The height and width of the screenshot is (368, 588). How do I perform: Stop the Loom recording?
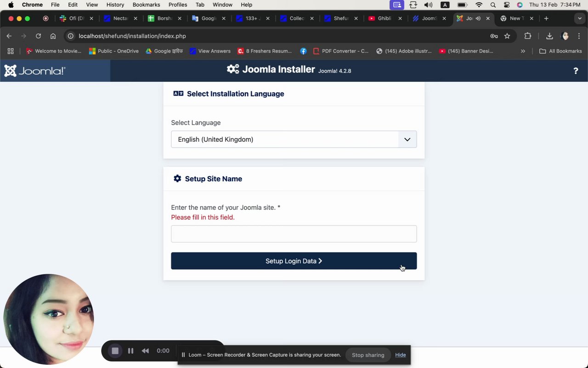[115, 351]
